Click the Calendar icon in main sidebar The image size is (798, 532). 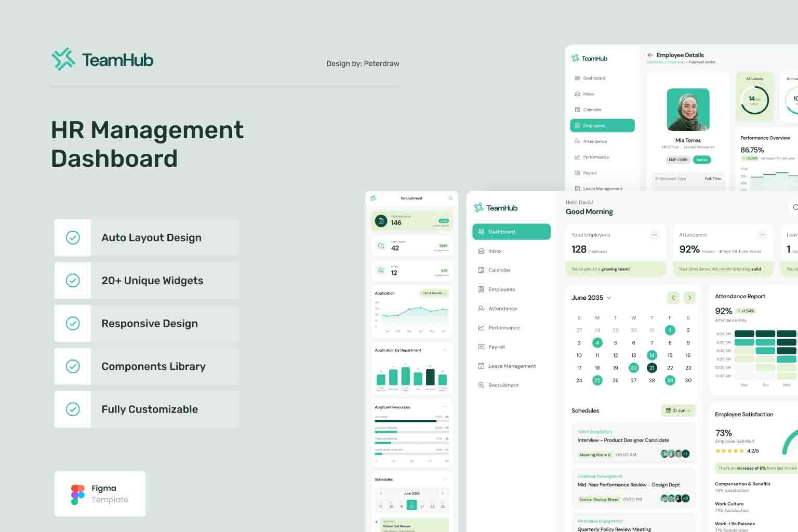coord(481,270)
